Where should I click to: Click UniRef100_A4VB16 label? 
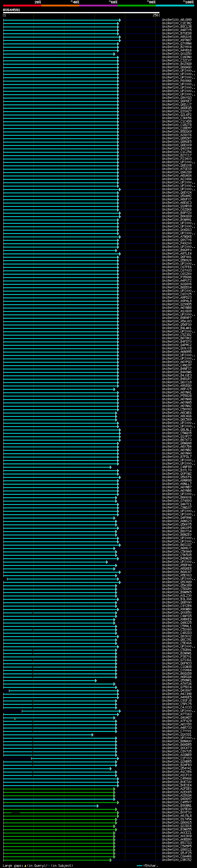click(177, 50)
